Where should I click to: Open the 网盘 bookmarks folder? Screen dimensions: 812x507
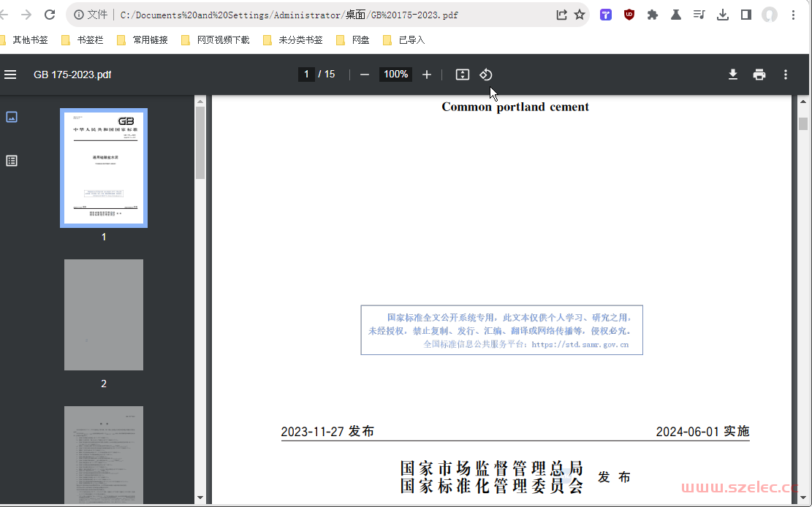coord(353,40)
